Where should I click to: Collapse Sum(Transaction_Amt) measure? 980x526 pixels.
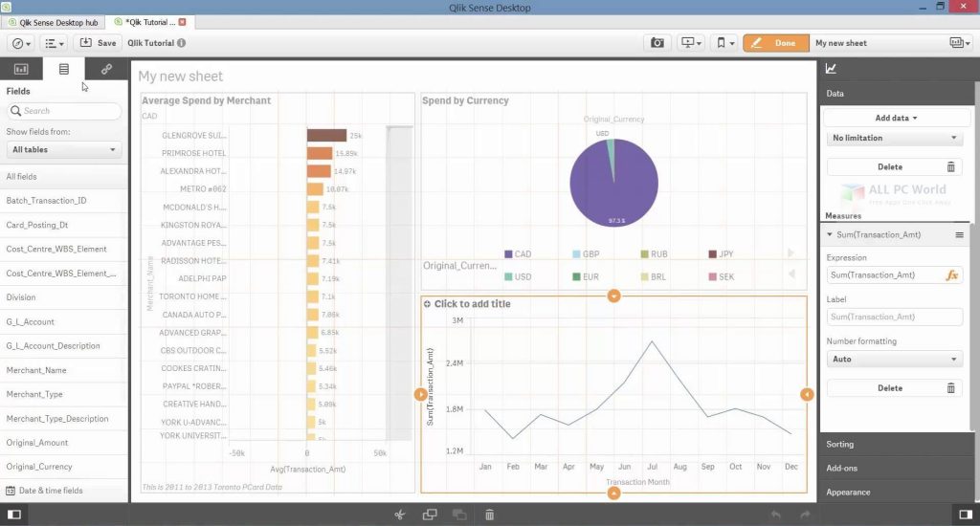[830, 235]
